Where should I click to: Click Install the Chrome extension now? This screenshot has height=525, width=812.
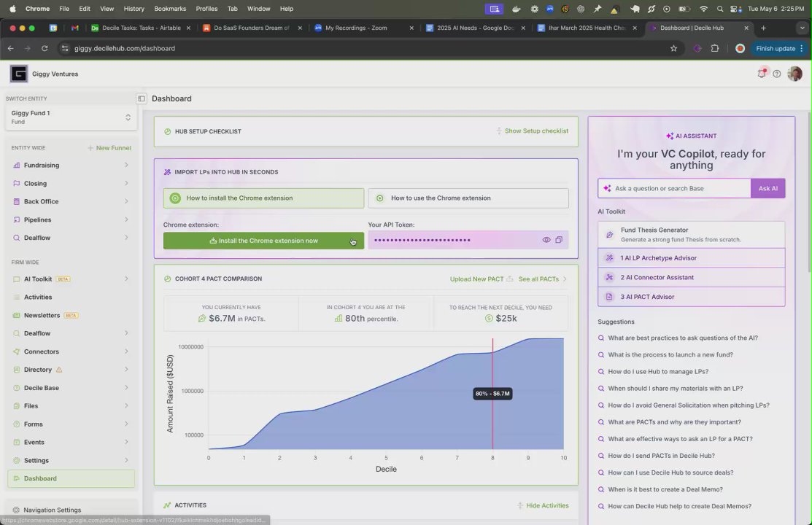[x=263, y=241]
